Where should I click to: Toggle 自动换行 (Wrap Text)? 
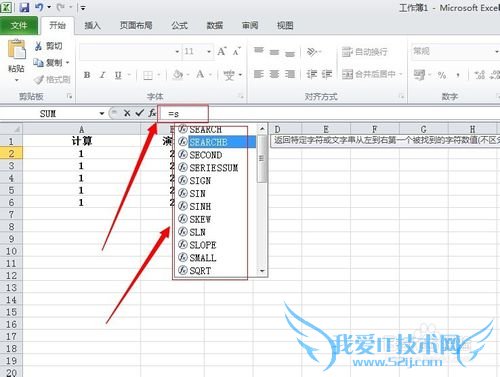[365, 52]
